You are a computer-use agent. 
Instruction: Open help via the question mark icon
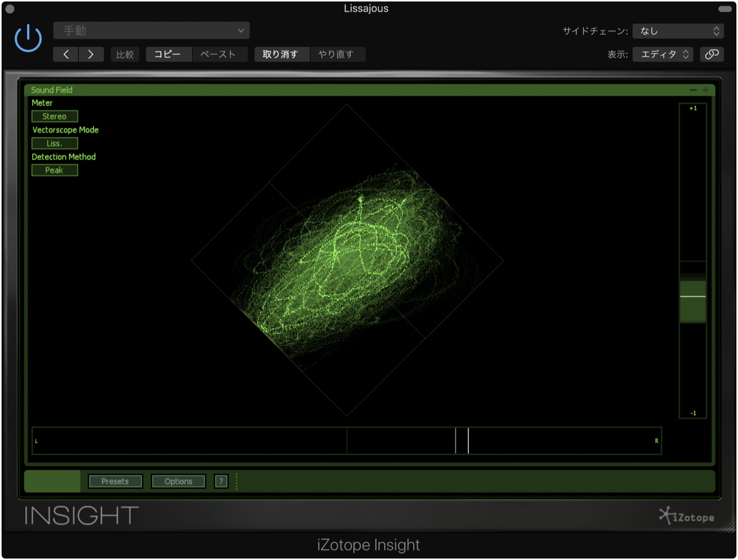[221, 480]
